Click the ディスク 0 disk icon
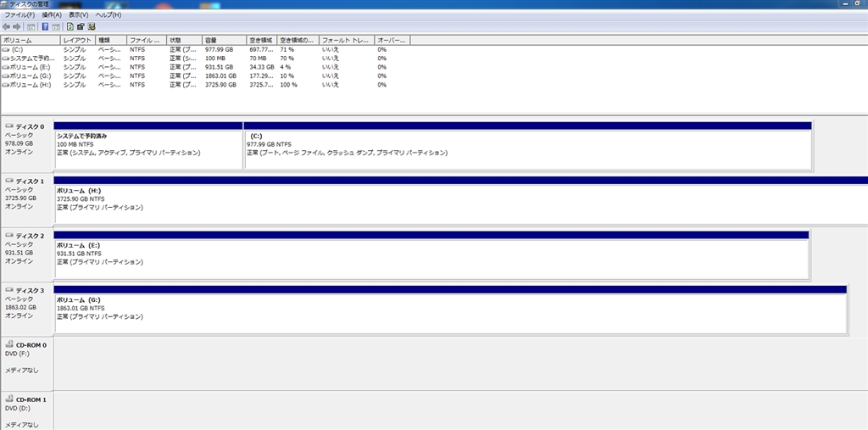The width and height of the screenshot is (868, 430). coord(8,126)
